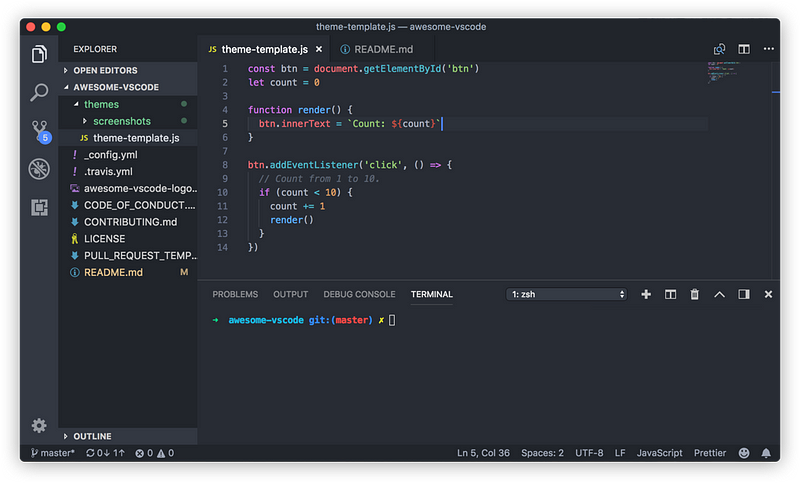The height and width of the screenshot is (483, 800).
Task: Maximize the panel with chevron-up icon
Action: (719, 294)
